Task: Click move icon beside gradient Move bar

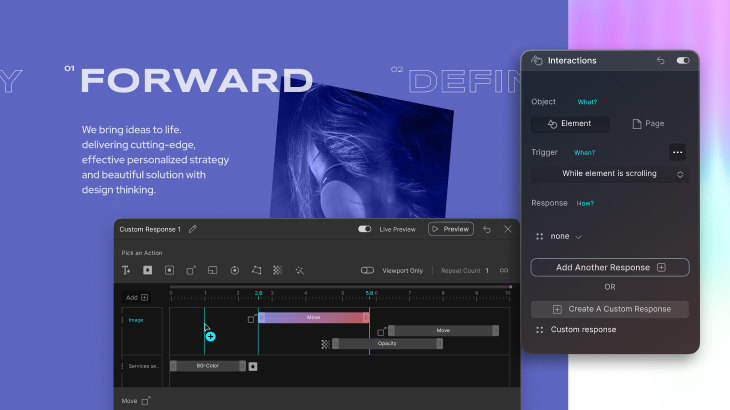Action: click(x=252, y=319)
